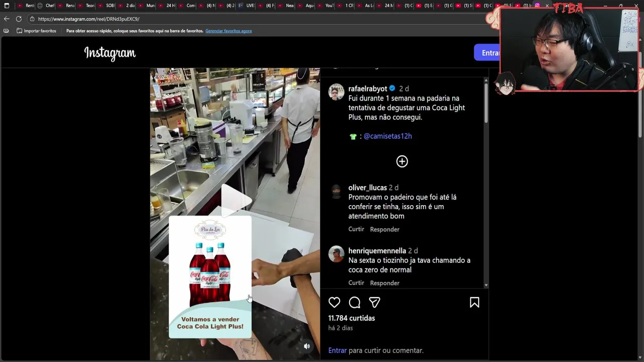Reply to henriquemennella's comment
The image size is (644, 362).
tap(384, 283)
